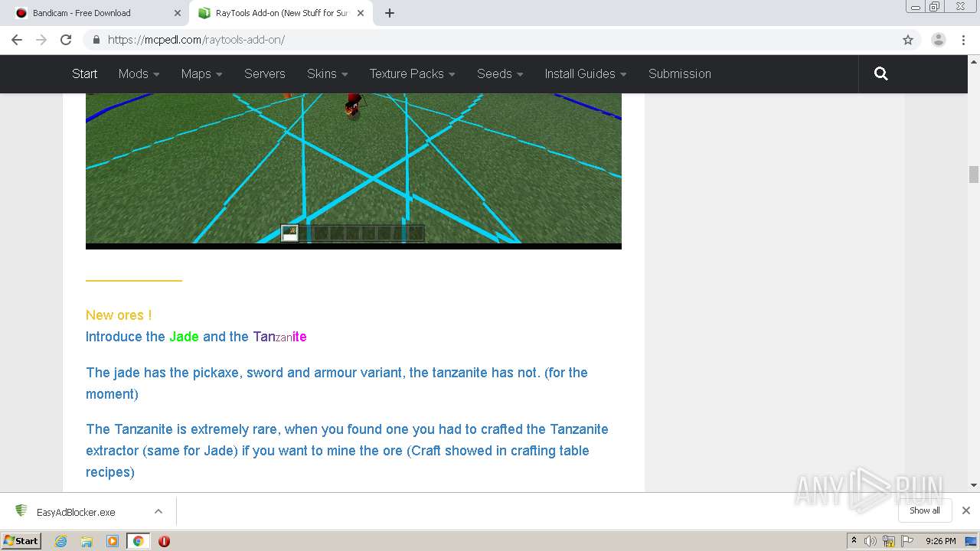This screenshot has height=551, width=980.
Task: Expand the Seeds dropdown menu
Action: (500, 73)
